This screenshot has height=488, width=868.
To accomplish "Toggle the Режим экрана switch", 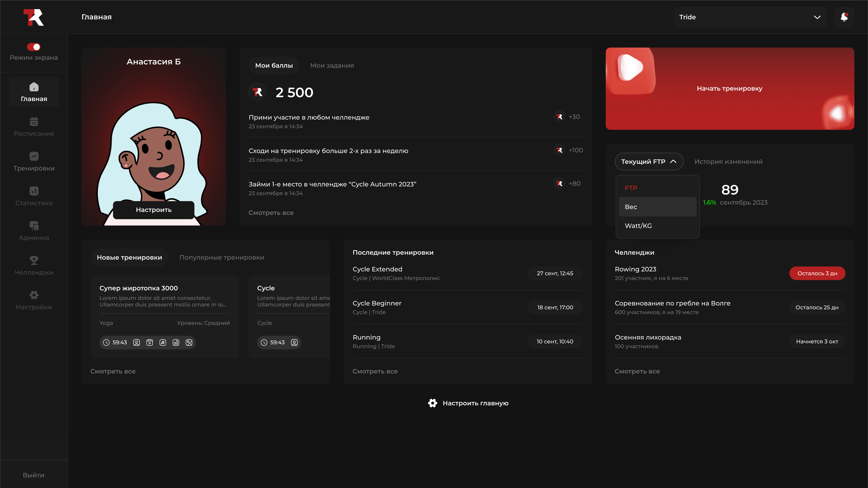I will tap(34, 47).
